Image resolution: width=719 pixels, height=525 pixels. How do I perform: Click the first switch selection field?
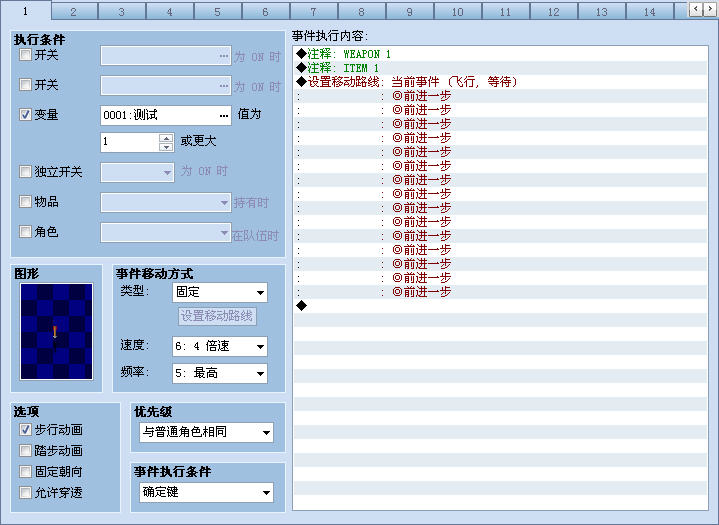(166, 56)
